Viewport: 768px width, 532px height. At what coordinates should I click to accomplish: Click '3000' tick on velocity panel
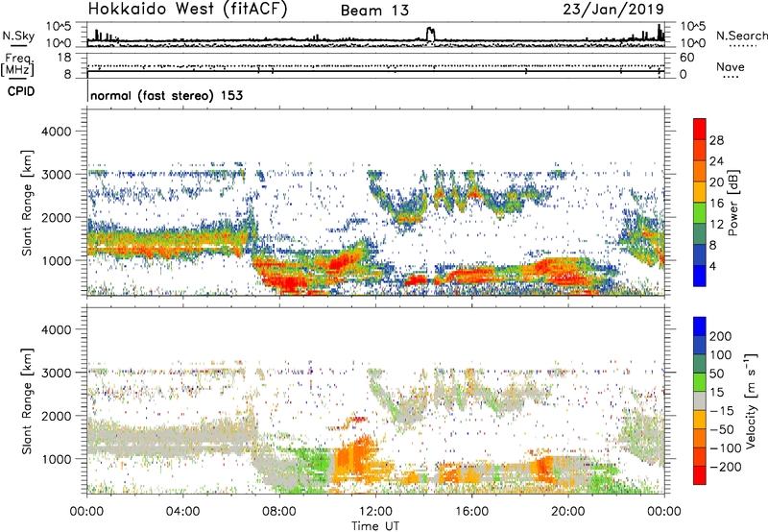tap(56, 373)
